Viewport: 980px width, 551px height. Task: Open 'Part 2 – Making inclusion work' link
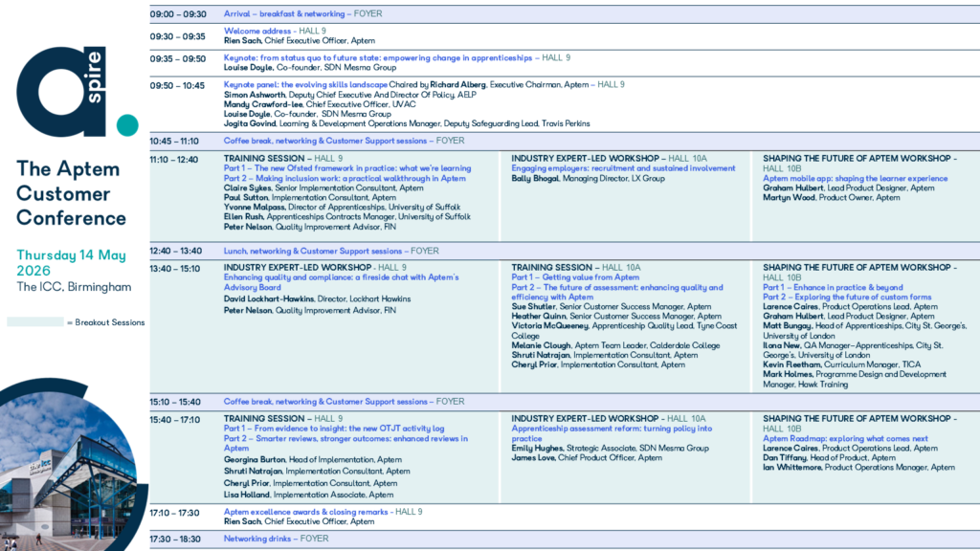coord(345,178)
